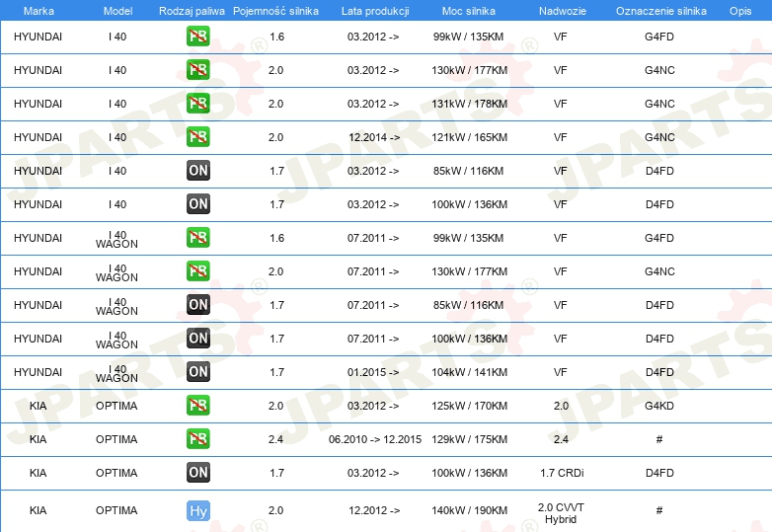Click the Model column header

point(117,11)
